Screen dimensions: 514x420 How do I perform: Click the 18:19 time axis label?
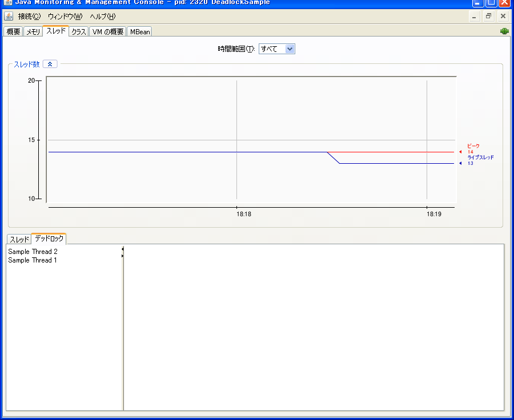click(434, 214)
